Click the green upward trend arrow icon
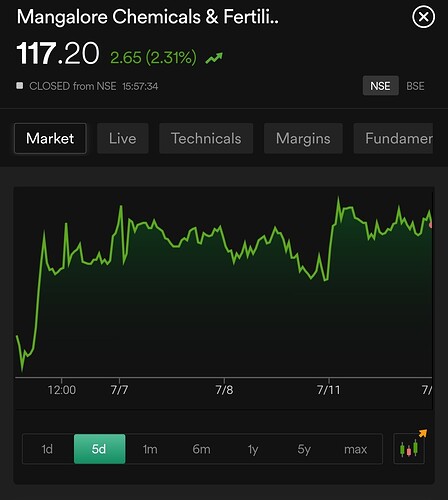The image size is (448, 500). 214,58
